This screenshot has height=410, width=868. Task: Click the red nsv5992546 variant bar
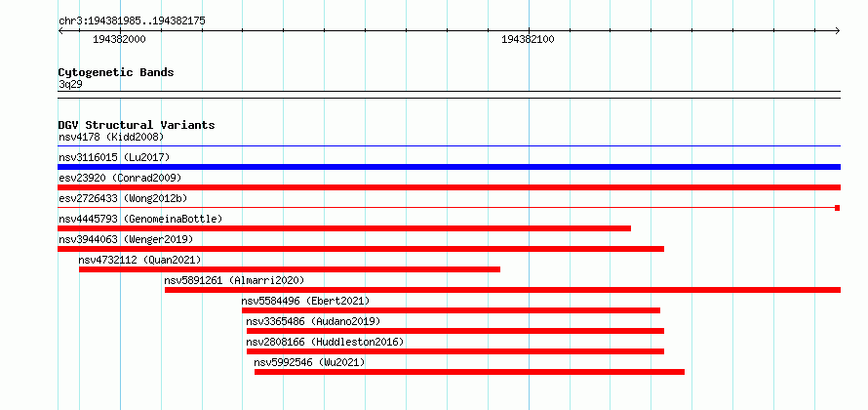point(469,372)
